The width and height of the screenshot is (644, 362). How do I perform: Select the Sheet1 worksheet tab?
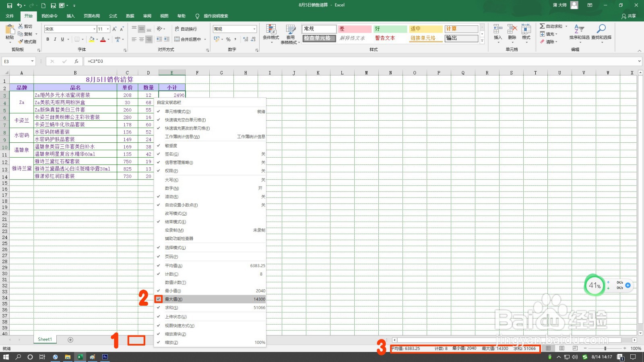click(45, 339)
